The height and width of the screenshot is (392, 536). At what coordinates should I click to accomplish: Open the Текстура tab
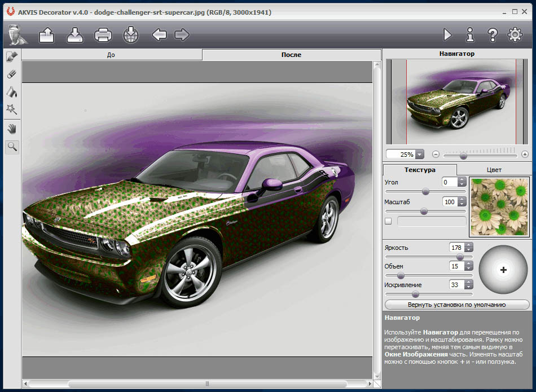(420, 170)
